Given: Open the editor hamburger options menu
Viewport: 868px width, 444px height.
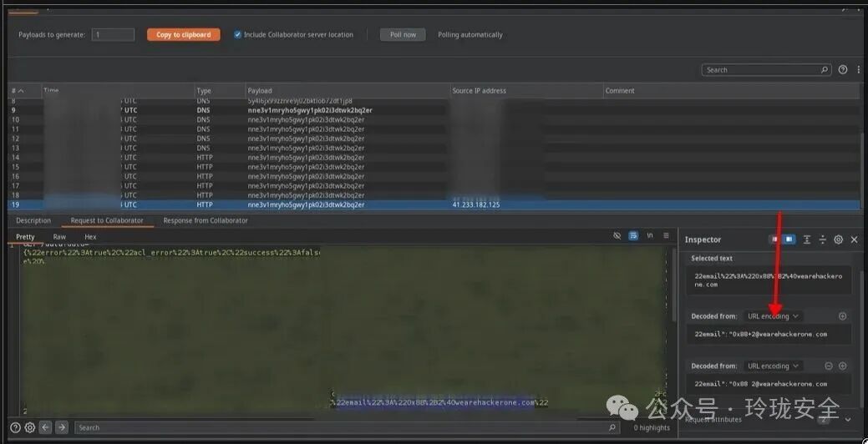Looking at the screenshot, I should (x=666, y=235).
